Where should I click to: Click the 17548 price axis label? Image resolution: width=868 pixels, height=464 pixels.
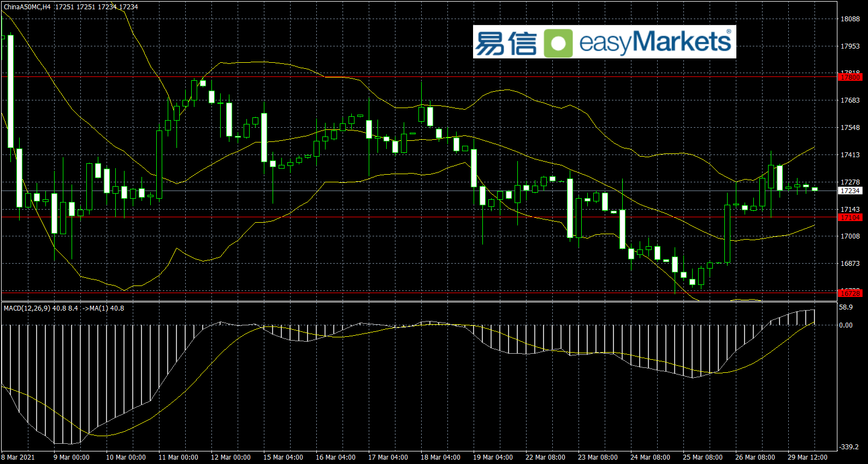coord(850,128)
